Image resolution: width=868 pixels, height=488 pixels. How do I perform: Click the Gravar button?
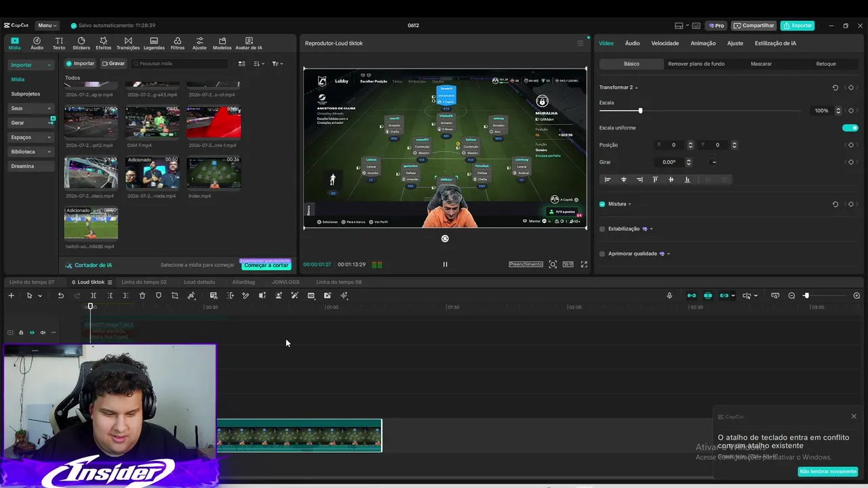pyautogui.click(x=113, y=64)
